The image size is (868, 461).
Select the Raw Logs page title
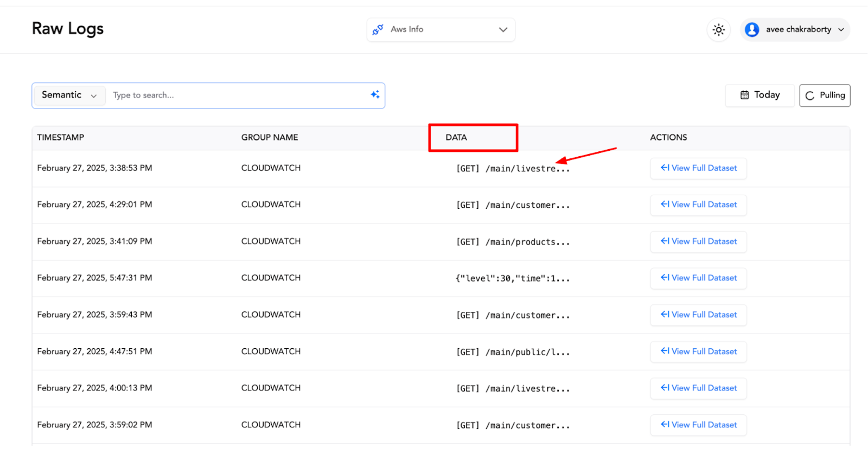coord(68,29)
